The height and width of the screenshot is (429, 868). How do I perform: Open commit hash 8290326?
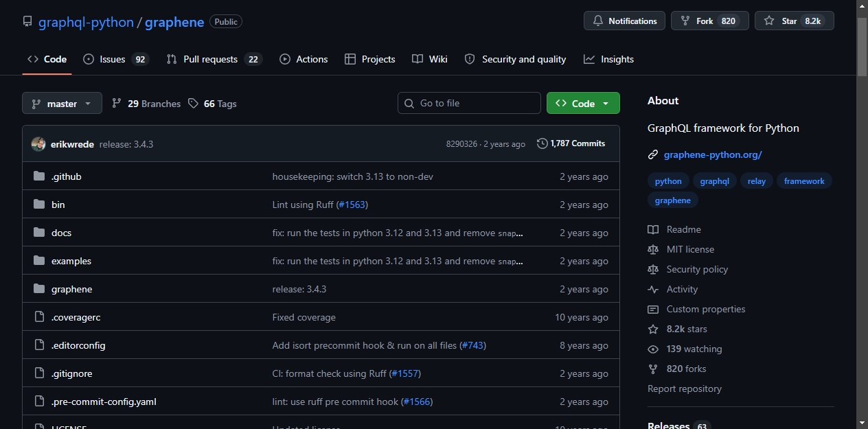click(461, 144)
